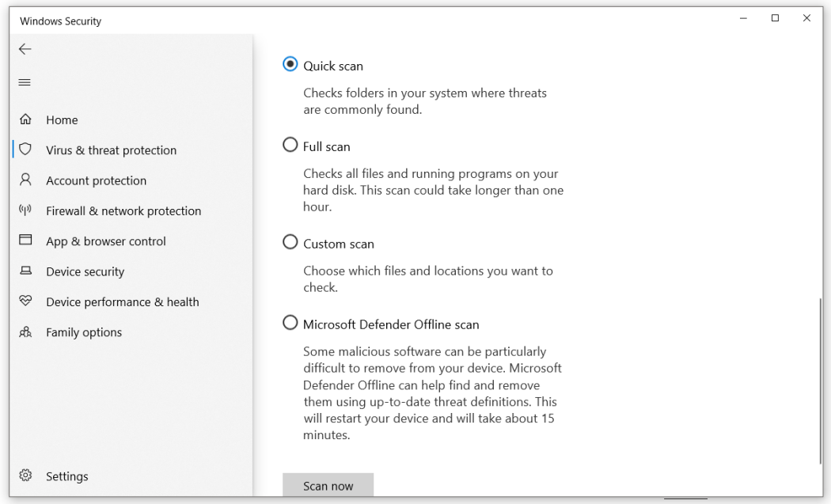The height and width of the screenshot is (504, 831).
Task: Click the Virus & threat protection shield icon
Action: click(25, 150)
